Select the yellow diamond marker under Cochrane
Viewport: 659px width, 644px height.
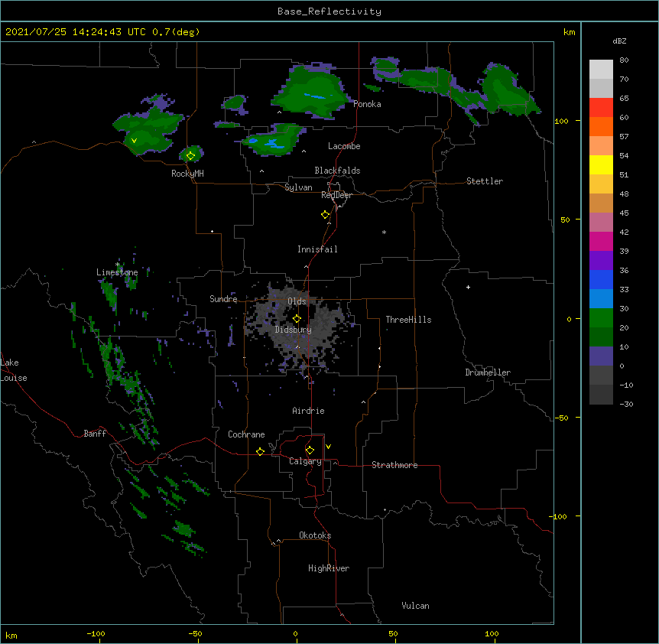(x=260, y=451)
